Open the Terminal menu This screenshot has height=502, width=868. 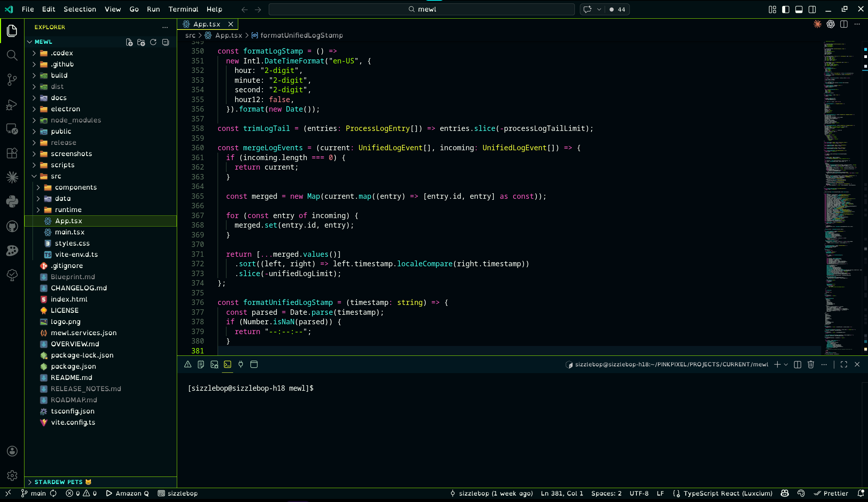click(183, 9)
